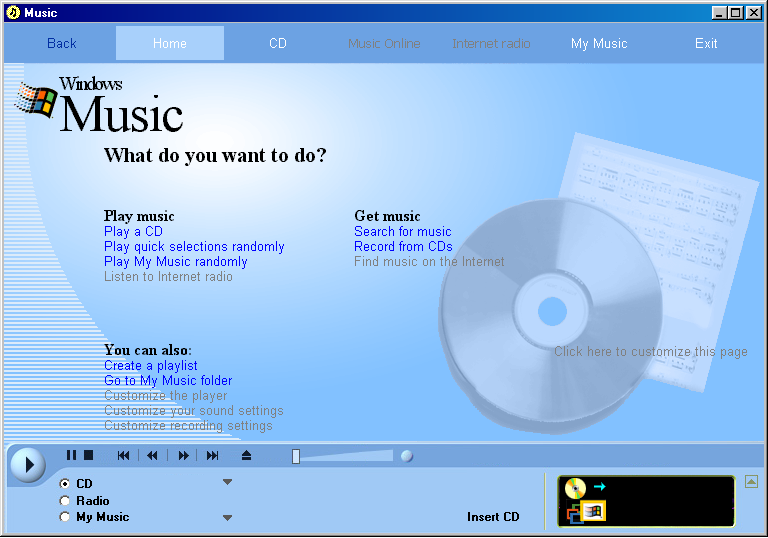Open the dropdown arrow next to My Music
This screenshot has width=768, height=538.
pos(227,517)
